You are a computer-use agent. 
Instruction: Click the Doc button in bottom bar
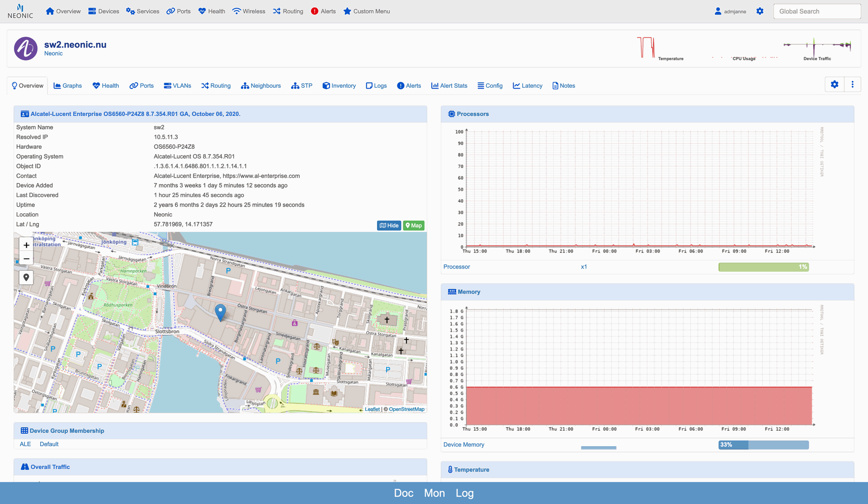(x=404, y=493)
